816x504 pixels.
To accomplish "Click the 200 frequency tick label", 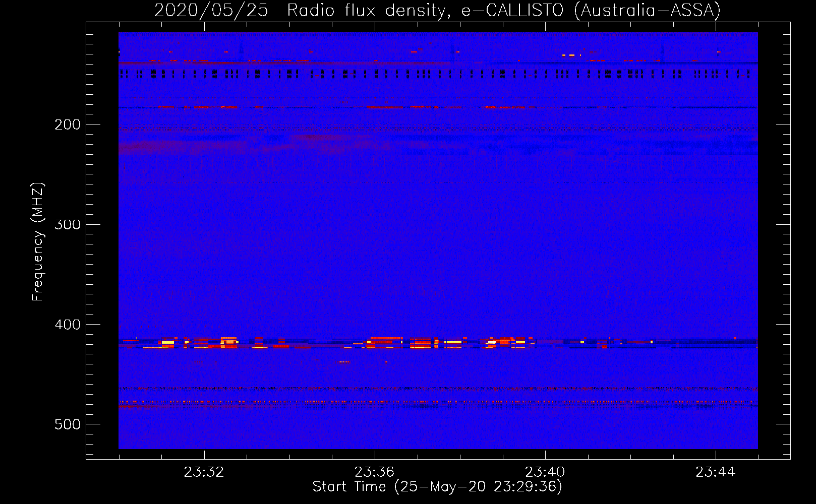I will [x=68, y=124].
